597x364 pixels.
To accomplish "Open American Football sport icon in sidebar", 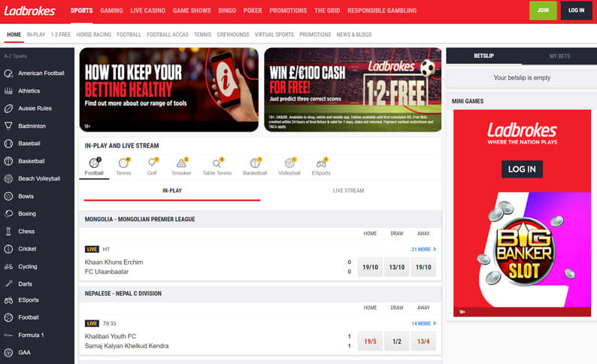I will pos(8,73).
